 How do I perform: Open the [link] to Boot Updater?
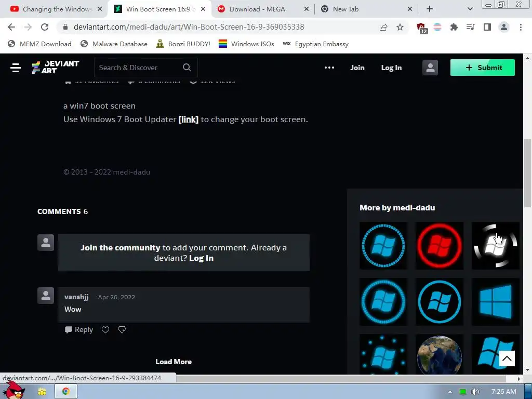pyautogui.click(x=188, y=119)
